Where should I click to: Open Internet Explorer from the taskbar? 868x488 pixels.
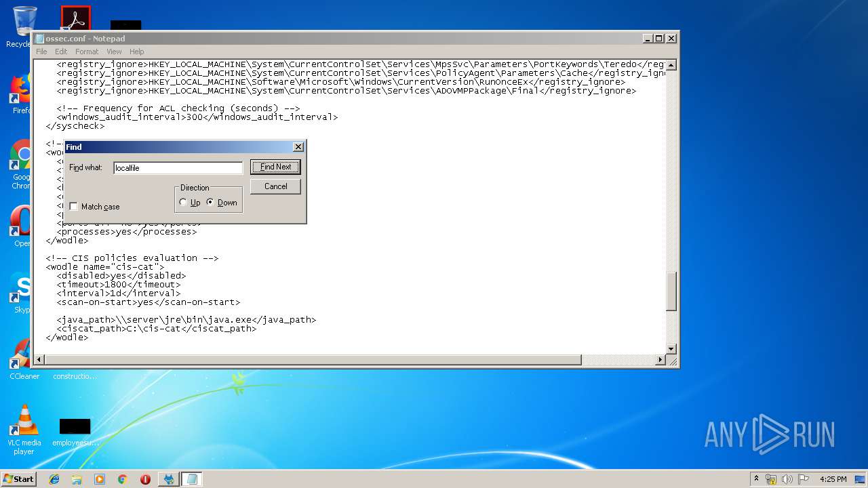click(54, 479)
